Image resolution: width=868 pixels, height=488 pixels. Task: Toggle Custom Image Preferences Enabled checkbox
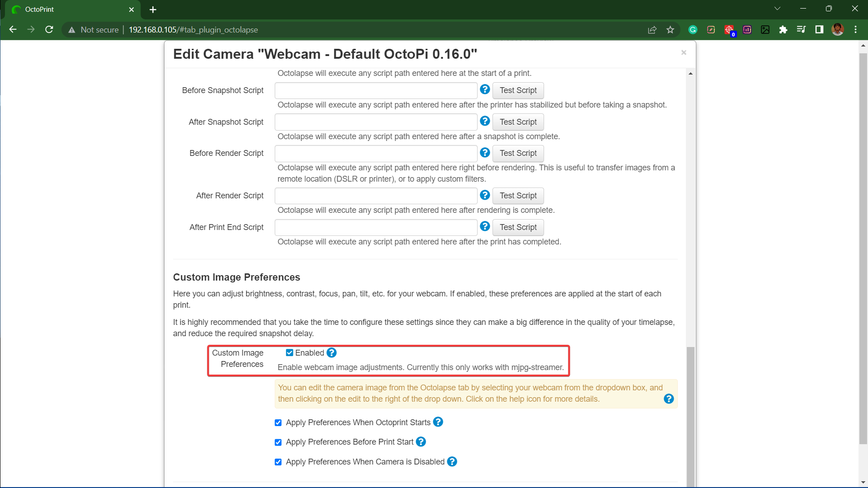[290, 353]
